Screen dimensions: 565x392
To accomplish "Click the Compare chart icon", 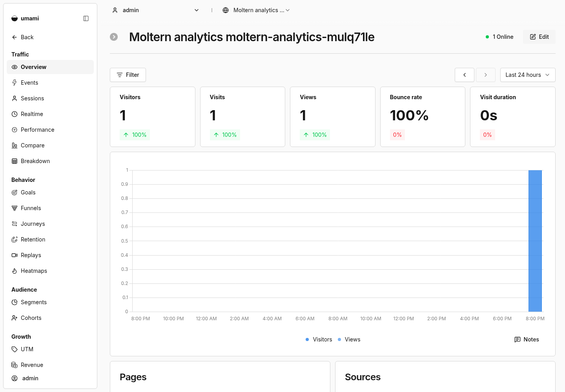I will [x=15, y=145].
